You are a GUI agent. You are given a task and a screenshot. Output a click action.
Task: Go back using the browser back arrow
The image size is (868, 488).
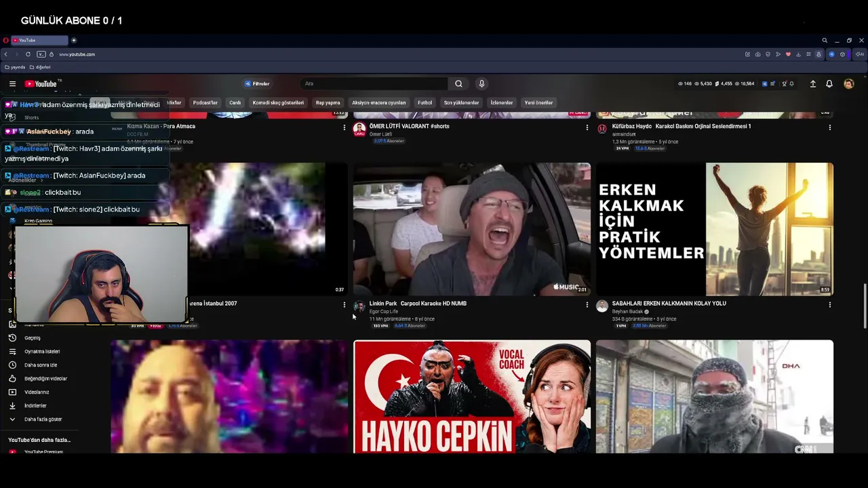[6, 54]
